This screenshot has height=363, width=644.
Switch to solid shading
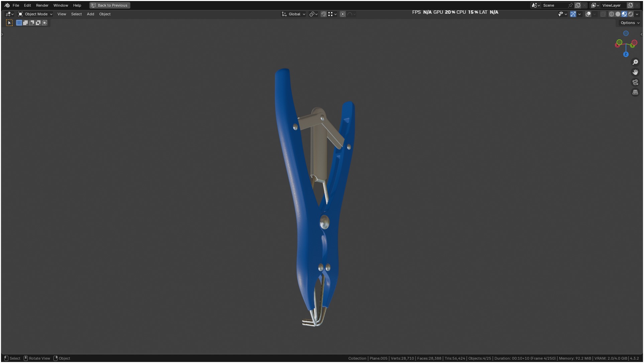click(x=618, y=14)
